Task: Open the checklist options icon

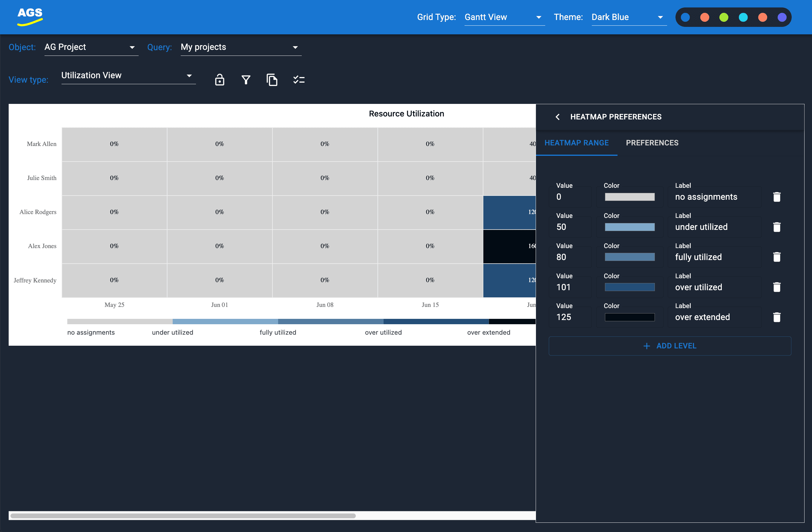Action: click(298, 80)
